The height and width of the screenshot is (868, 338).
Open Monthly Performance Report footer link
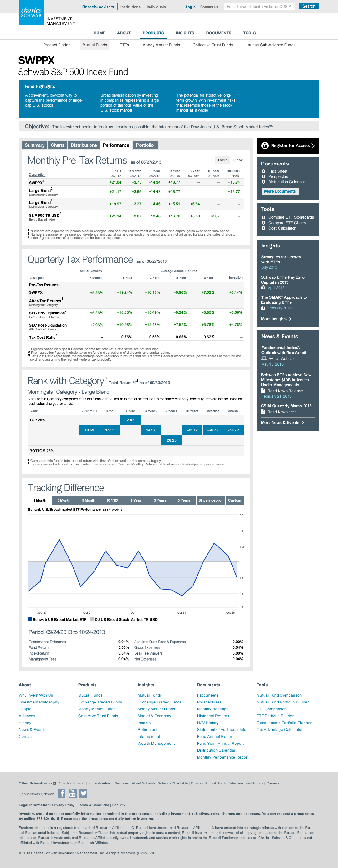tap(223, 757)
